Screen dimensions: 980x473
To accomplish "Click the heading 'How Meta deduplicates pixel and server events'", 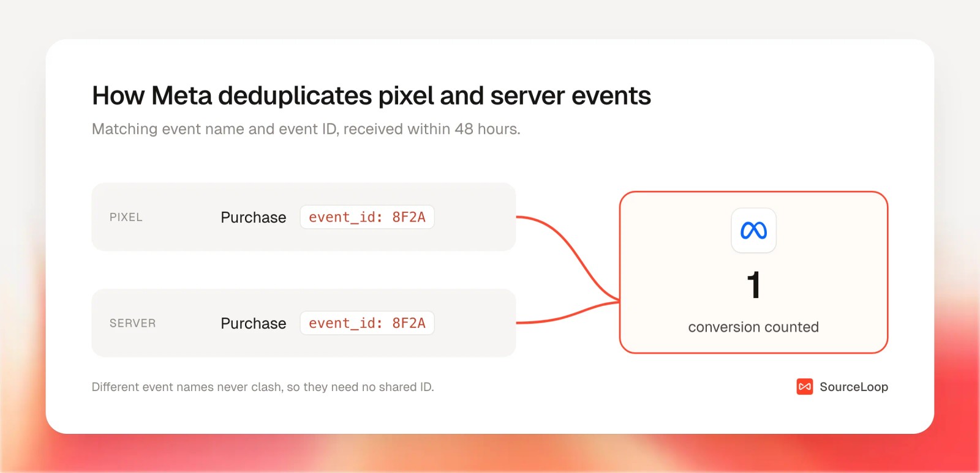I will coord(371,96).
